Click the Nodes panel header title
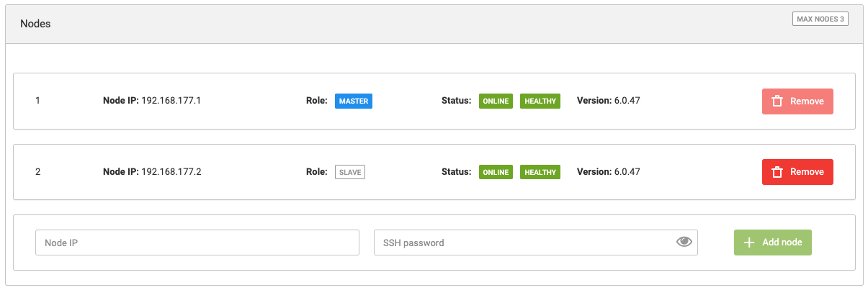Viewport: 868px width, 290px height. [x=35, y=24]
